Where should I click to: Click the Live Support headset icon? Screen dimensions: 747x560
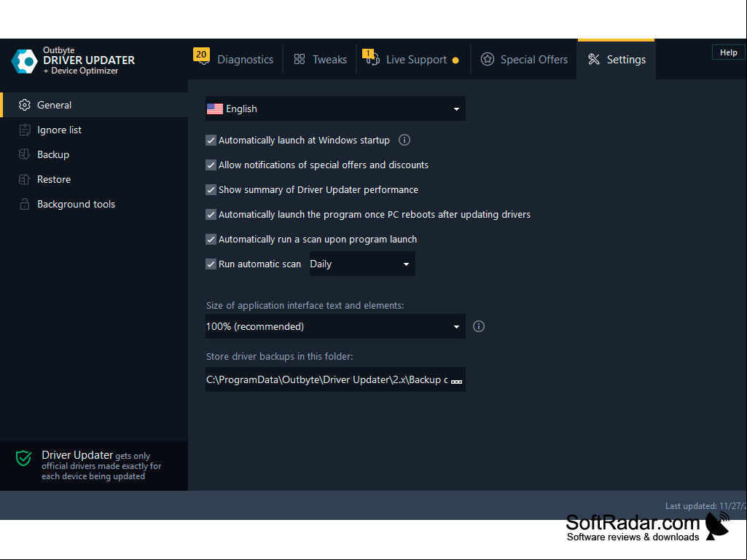click(373, 59)
